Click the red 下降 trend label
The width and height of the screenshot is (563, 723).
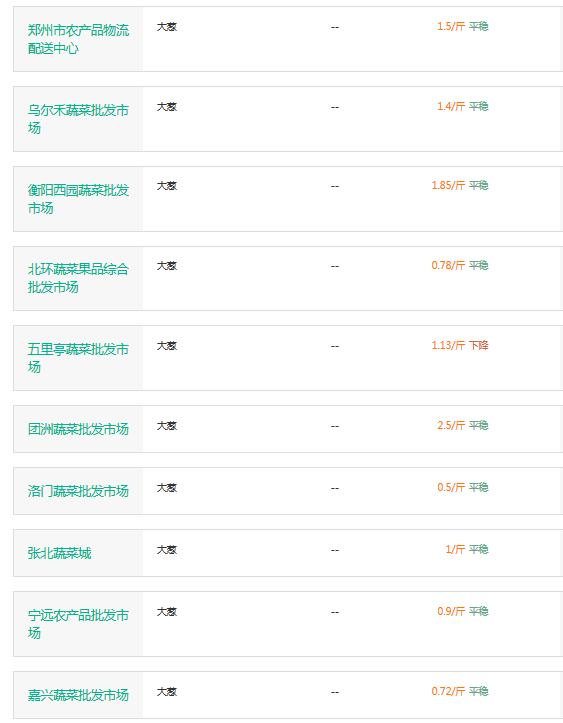479,345
